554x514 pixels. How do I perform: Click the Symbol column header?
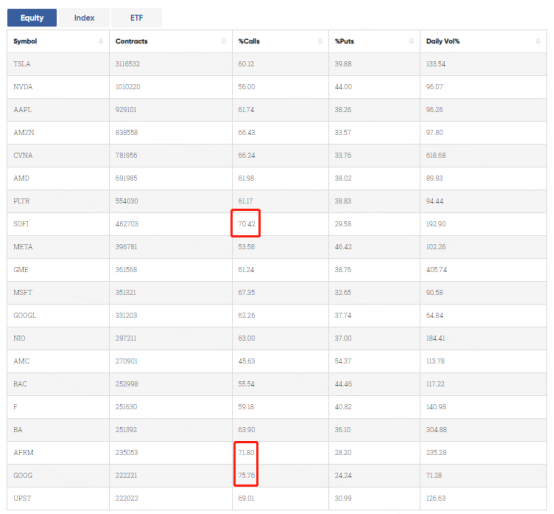tap(58, 41)
